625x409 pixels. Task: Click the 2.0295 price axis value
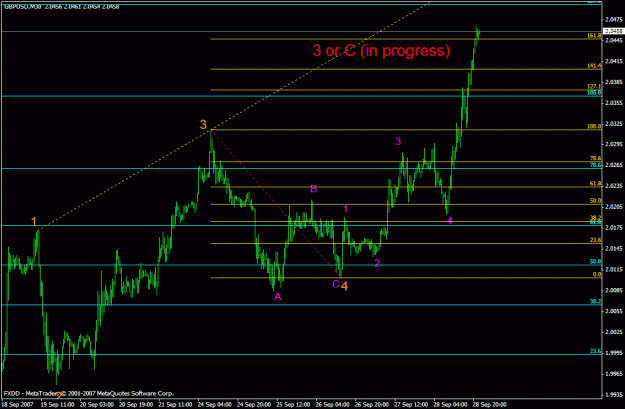point(614,145)
